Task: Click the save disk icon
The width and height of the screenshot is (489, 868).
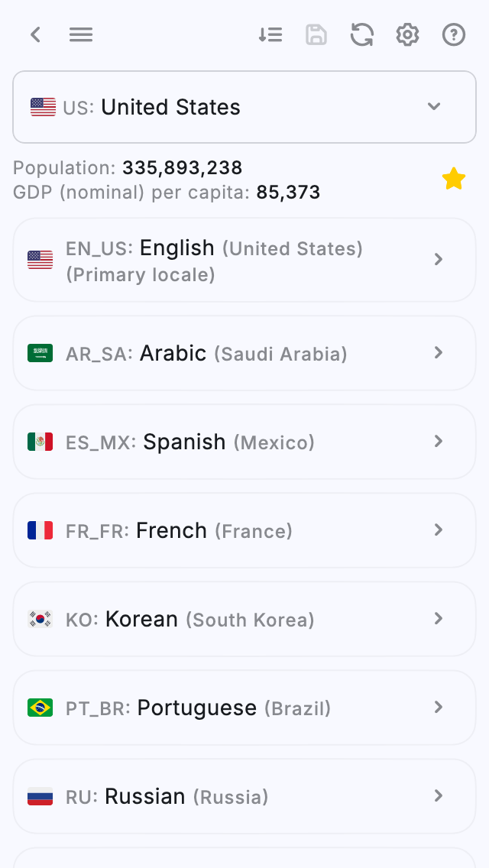Action: tap(316, 34)
